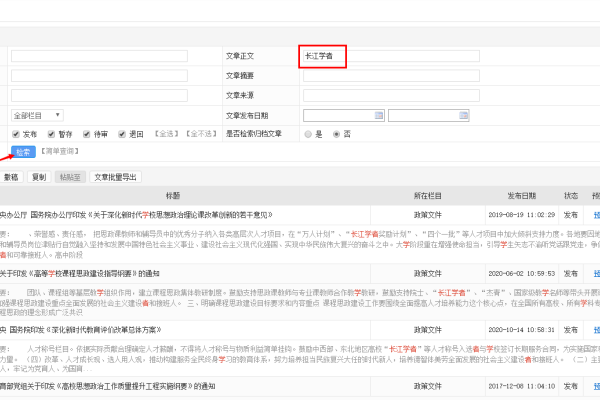Toggle the 待审 status checkbox

[x=86, y=134]
